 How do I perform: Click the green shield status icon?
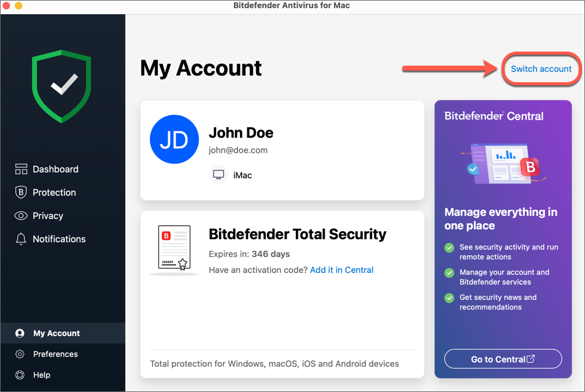pyautogui.click(x=61, y=86)
